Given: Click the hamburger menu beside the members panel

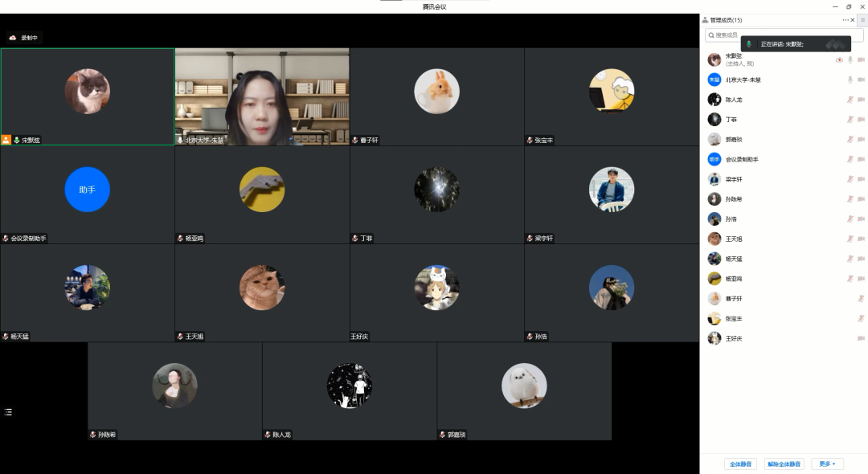Looking at the screenshot, I should pos(862,20).
